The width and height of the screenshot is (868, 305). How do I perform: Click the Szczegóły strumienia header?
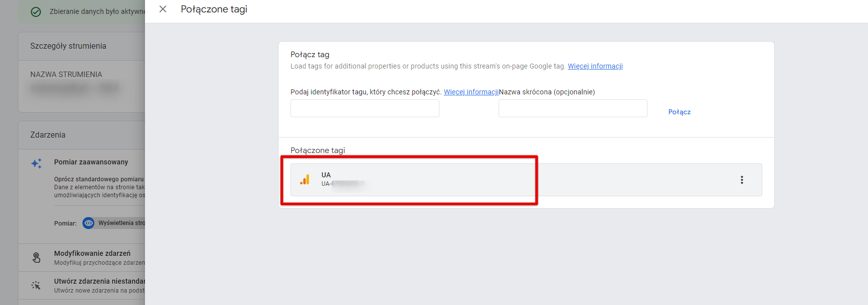pyautogui.click(x=68, y=46)
